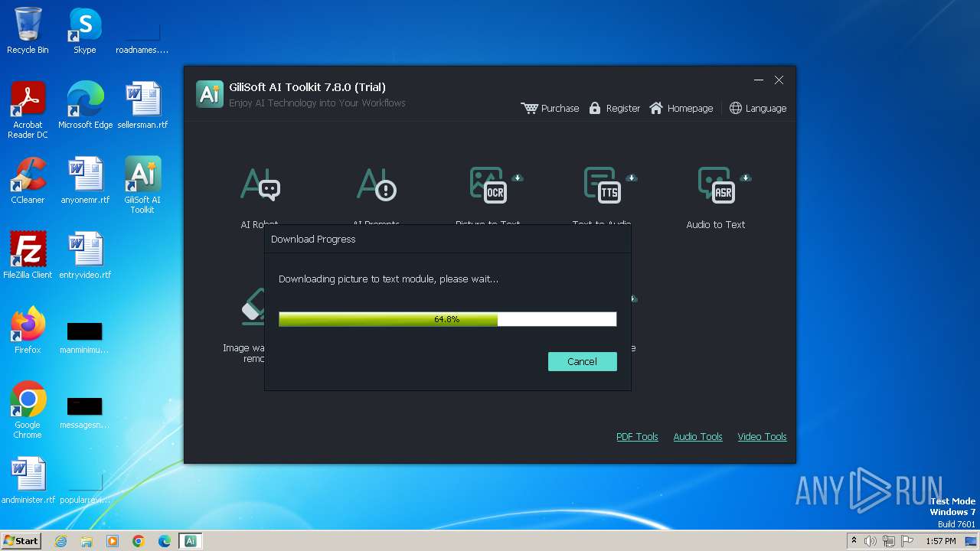Select the Recycle Bin desktop icon
980x551 pixels.
click(28, 31)
